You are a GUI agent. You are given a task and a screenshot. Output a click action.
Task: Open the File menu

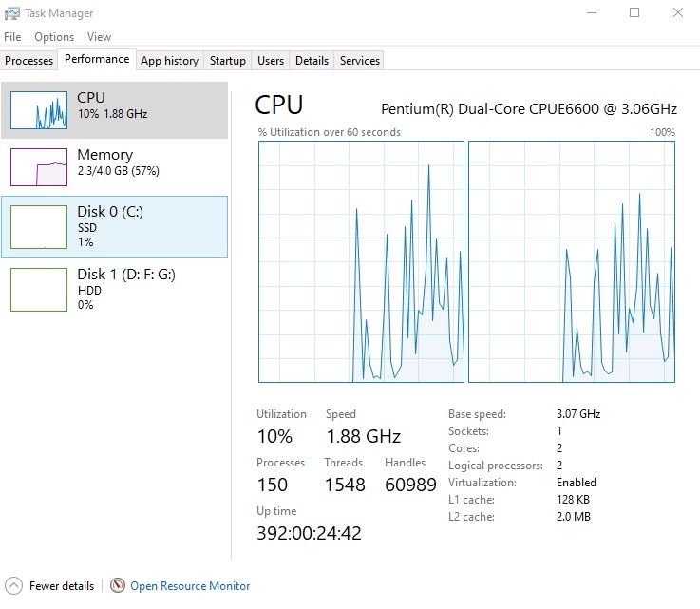click(x=12, y=37)
